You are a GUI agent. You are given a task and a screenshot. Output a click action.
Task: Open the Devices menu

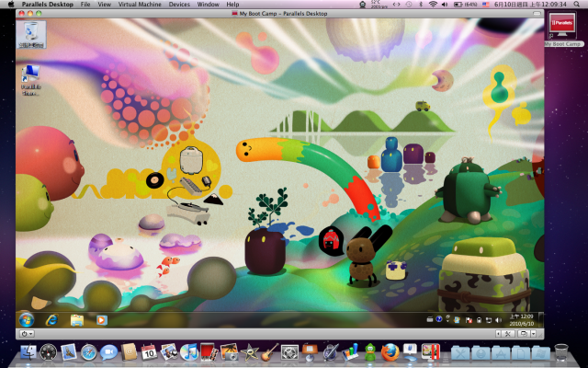tap(179, 5)
